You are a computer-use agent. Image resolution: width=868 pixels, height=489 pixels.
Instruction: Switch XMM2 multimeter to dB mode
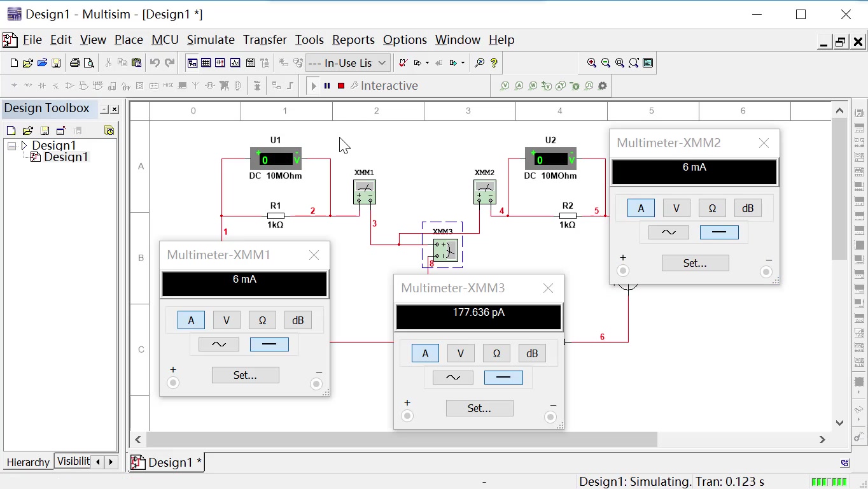(748, 208)
